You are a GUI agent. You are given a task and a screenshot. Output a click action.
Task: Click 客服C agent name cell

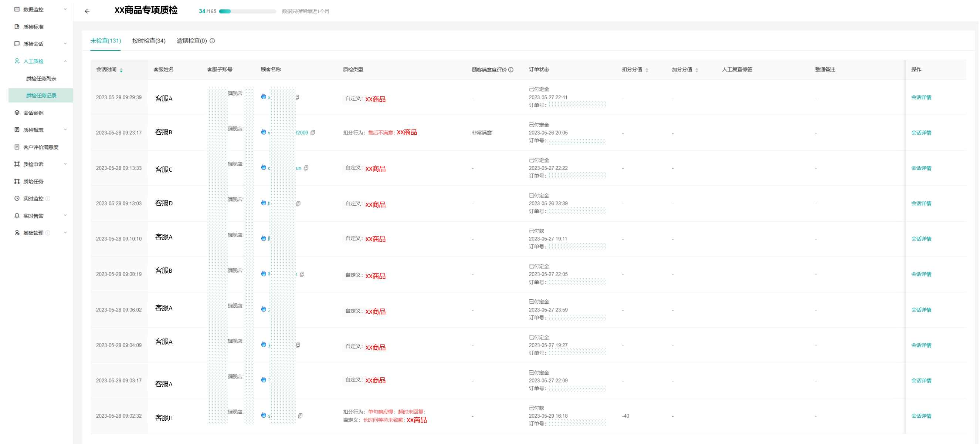164,169
